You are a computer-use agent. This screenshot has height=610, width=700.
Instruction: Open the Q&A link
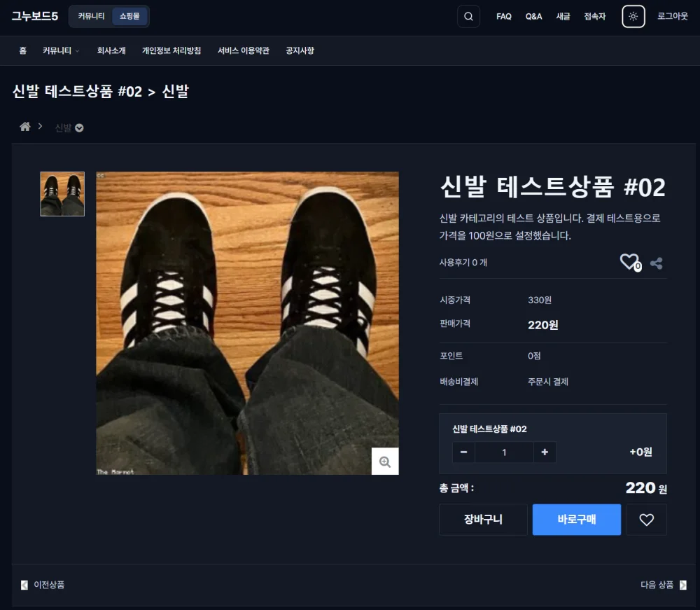[533, 17]
